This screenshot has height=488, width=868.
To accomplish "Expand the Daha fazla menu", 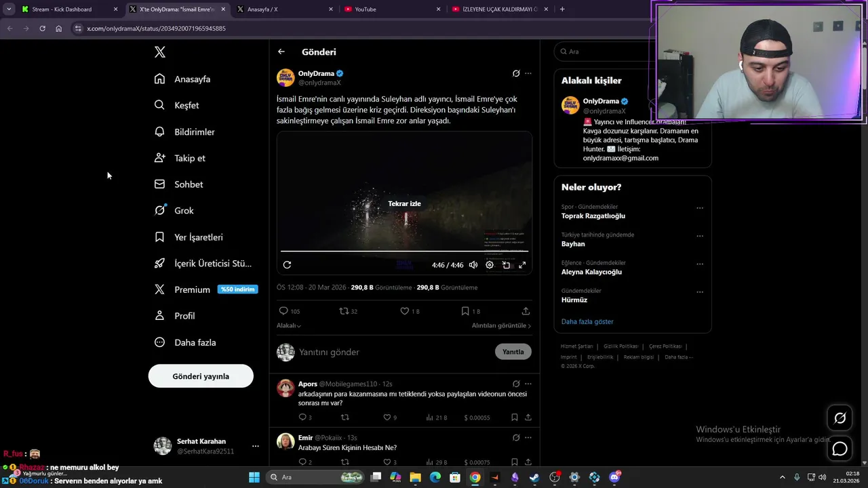I will (185, 342).
